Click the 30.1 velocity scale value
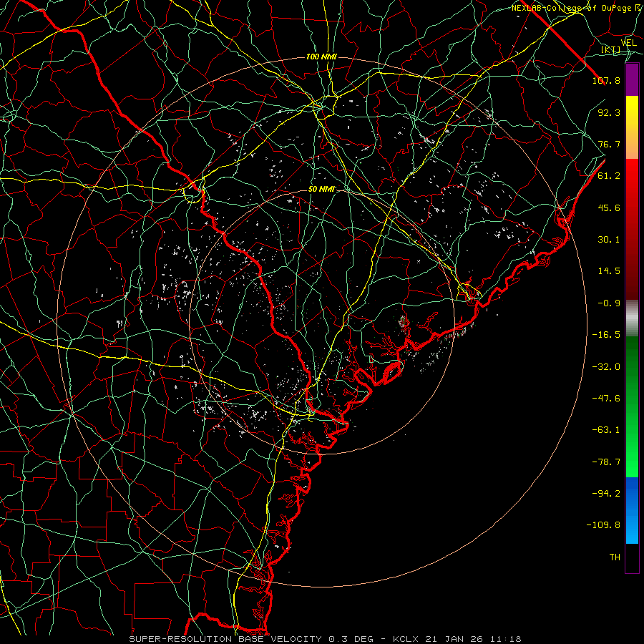The width and height of the screenshot is (644, 644). [609, 240]
